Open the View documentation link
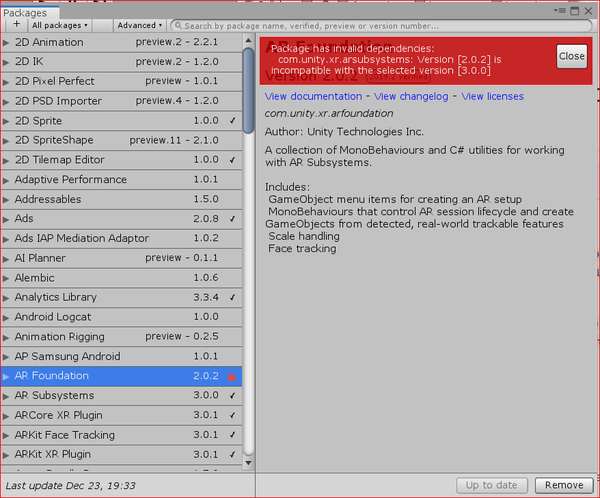 click(x=313, y=96)
